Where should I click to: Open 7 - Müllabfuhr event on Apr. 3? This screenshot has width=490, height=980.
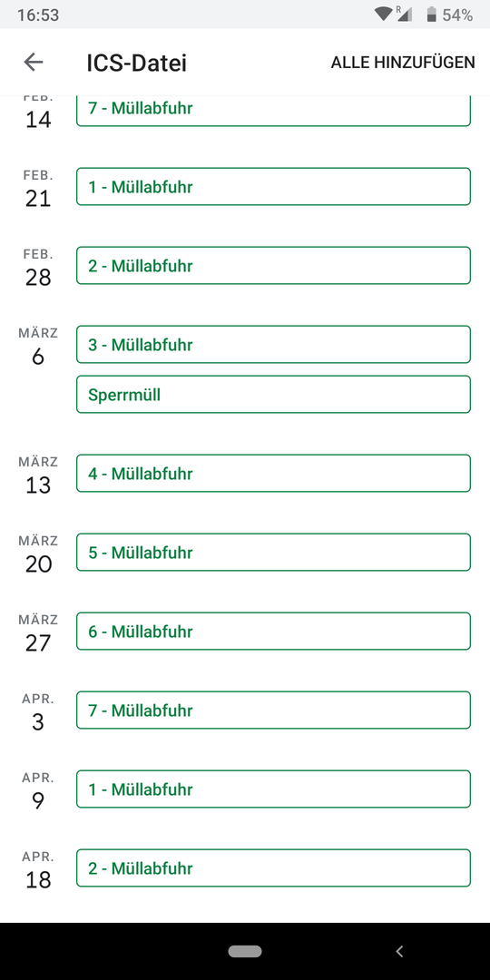point(273,710)
